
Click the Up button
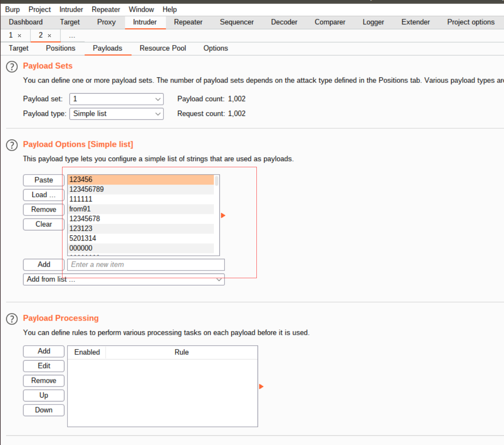tap(44, 395)
